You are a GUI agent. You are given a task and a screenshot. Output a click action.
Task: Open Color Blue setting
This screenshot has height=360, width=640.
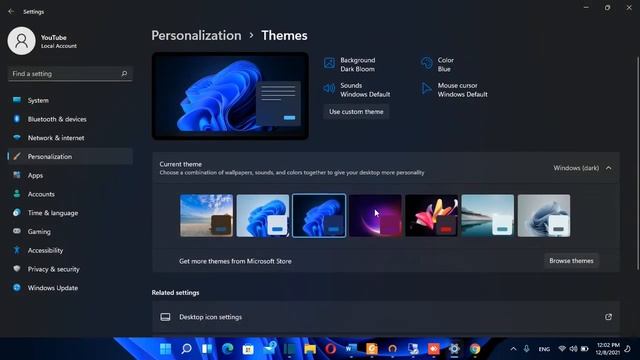pos(438,64)
